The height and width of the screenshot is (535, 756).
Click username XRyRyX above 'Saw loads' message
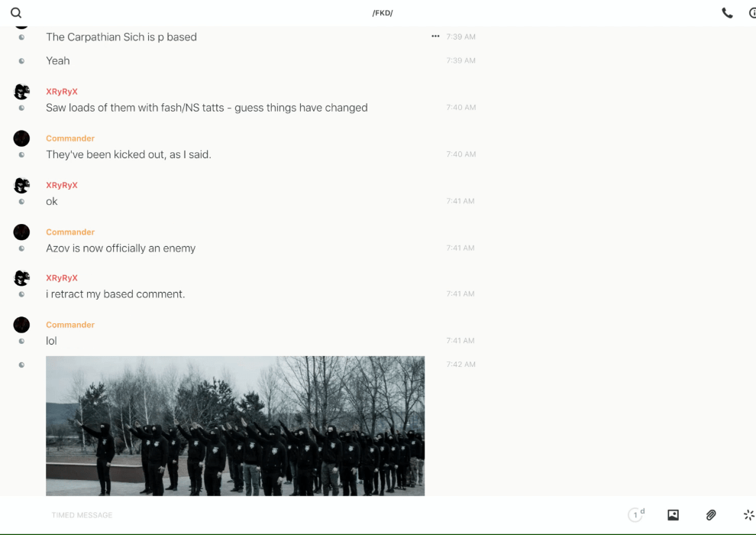click(x=62, y=92)
